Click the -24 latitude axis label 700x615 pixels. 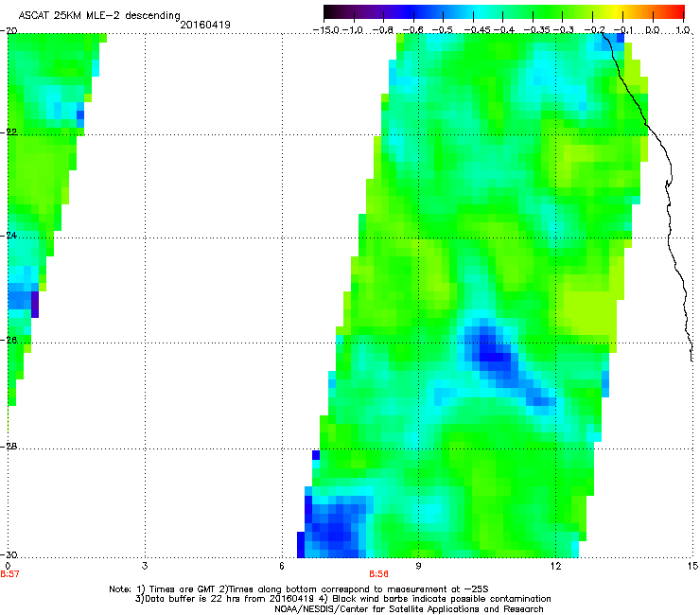pos(9,235)
